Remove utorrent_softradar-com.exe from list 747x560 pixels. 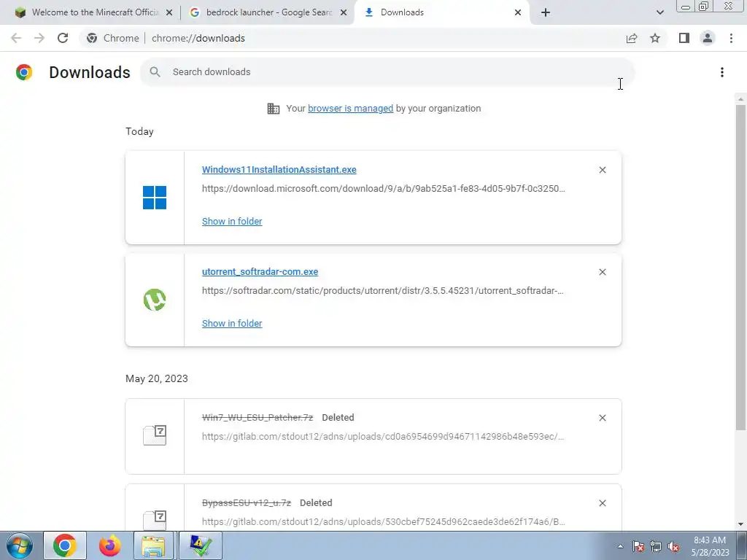click(602, 272)
